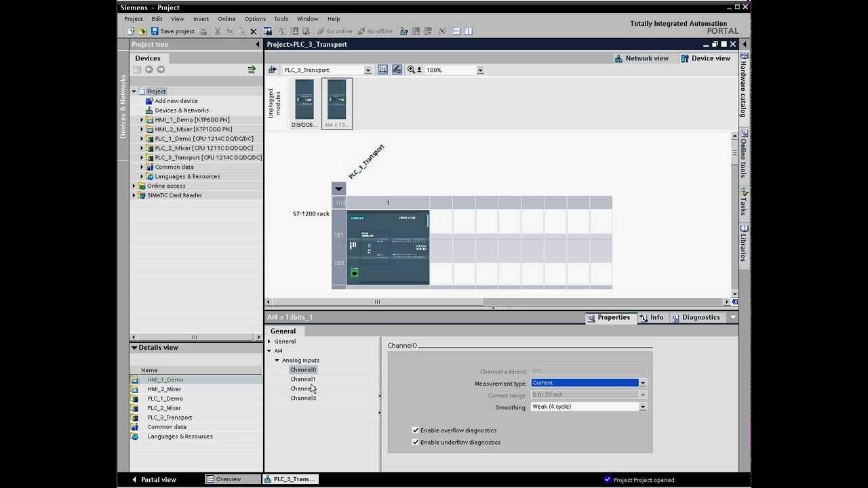Click Save project in the toolbar

point(172,31)
